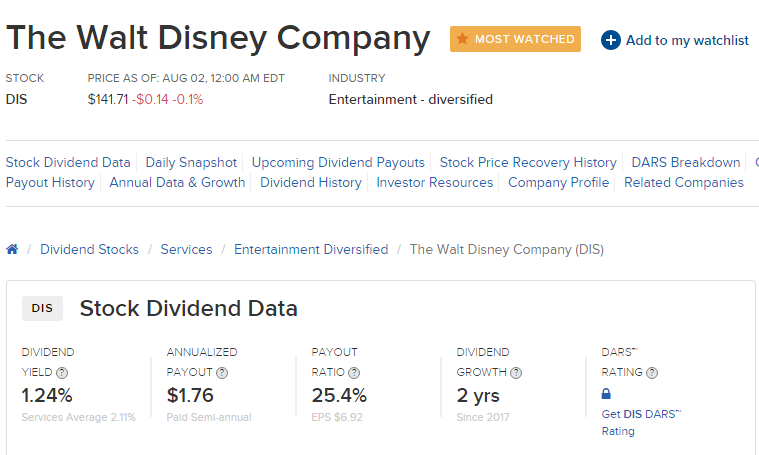Click Entertainment - diversified industry text
Screen dimensions: 759x455
[410, 99]
